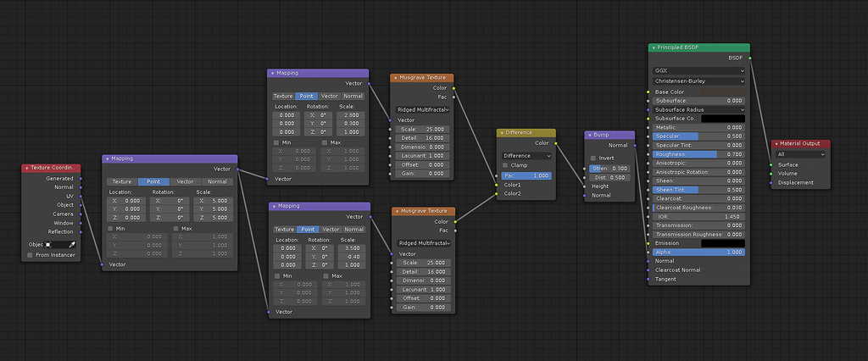Click the Generated output socket dot
This screenshot has width=868, height=361.
(81, 178)
